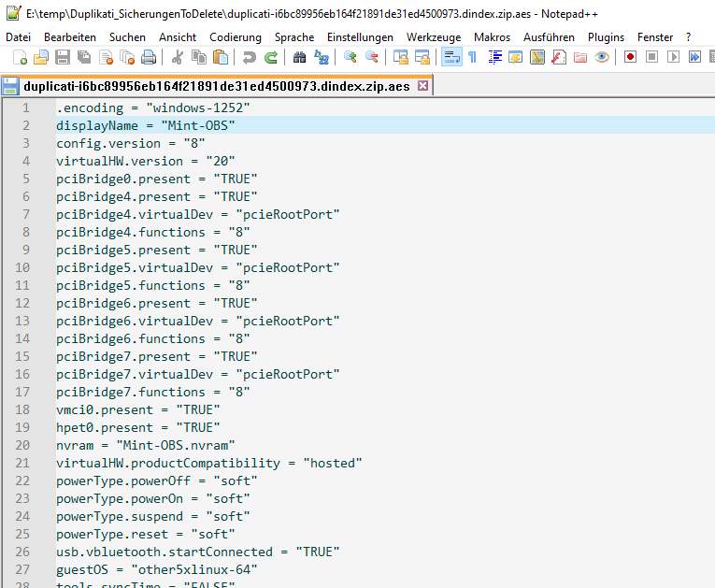Save all files toolbar icon

(84, 57)
